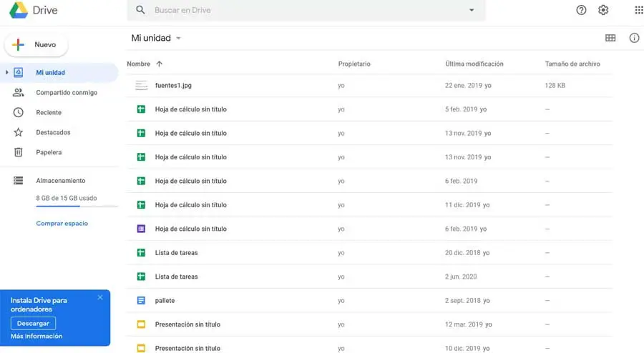Switch to grid view layout
Image resolution: width=644 pixels, height=353 pixels.
click(x=610, y=38)
